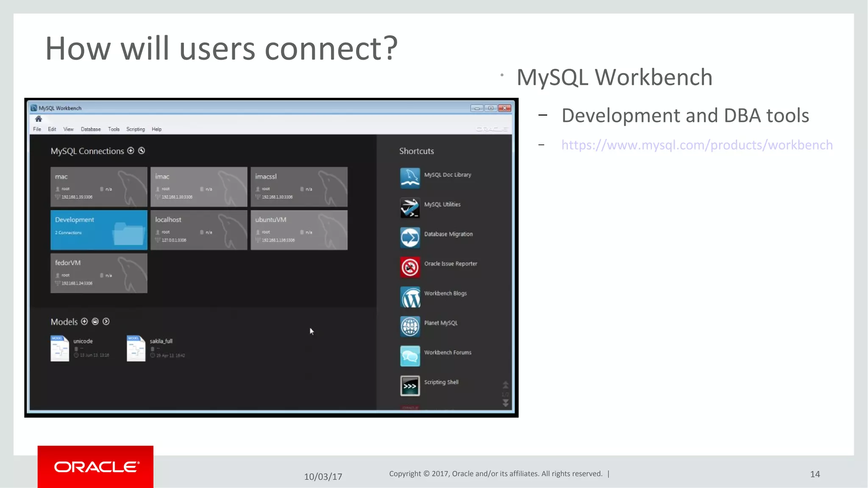Open the localhost connection tile
The height and width of the screenshot is (488, 868).
coord(199,230)
